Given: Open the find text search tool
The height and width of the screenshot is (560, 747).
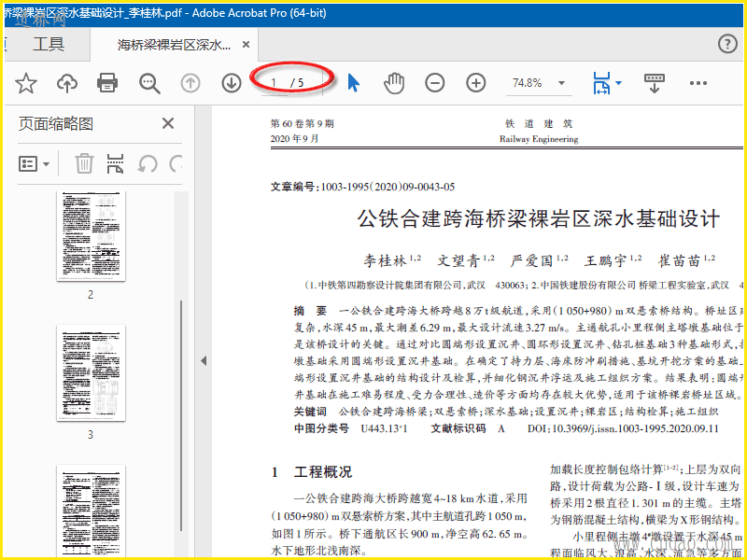Looking at the screenshot, I should 149,83.
